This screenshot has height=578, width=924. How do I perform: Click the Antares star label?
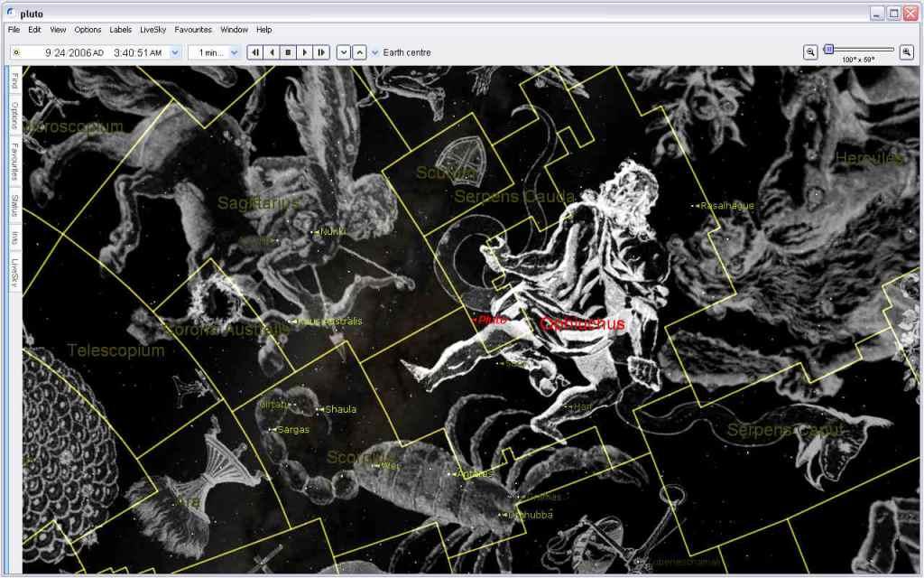click(475, 473)
